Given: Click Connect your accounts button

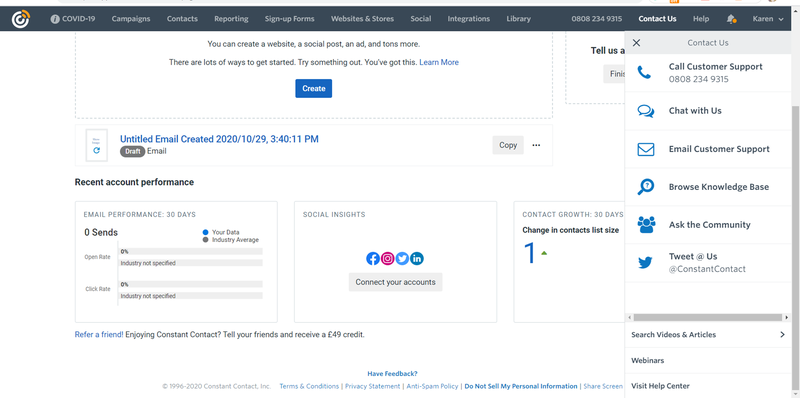Looking at the screenshot, I should [x=395, y=282].
